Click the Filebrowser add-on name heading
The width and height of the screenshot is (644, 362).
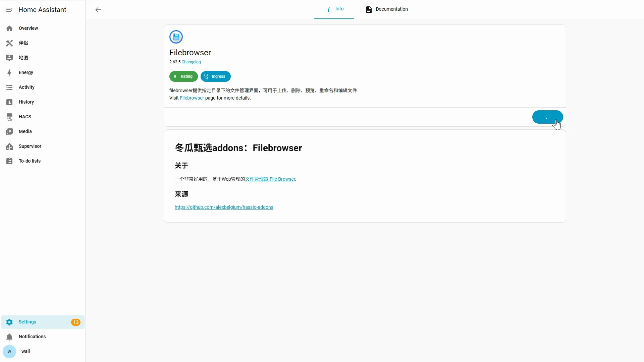[190, 53]
